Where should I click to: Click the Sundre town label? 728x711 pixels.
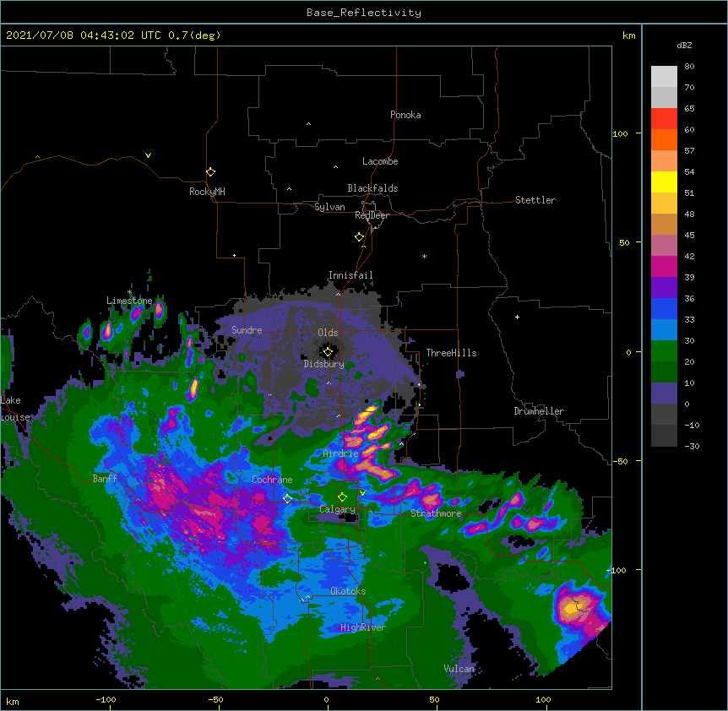(247, 330)
